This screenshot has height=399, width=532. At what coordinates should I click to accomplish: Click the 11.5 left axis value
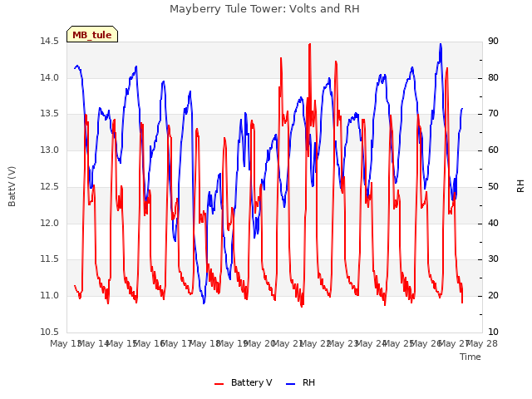tap(49, 259)
